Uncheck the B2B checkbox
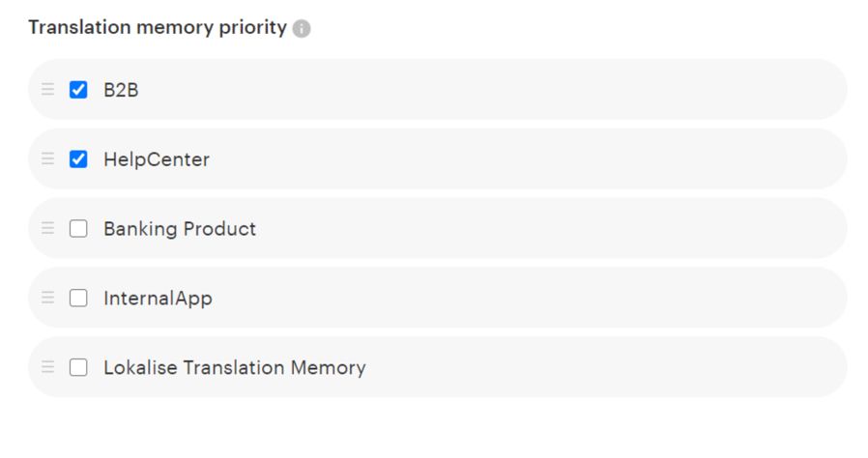 tap(78, 90)
